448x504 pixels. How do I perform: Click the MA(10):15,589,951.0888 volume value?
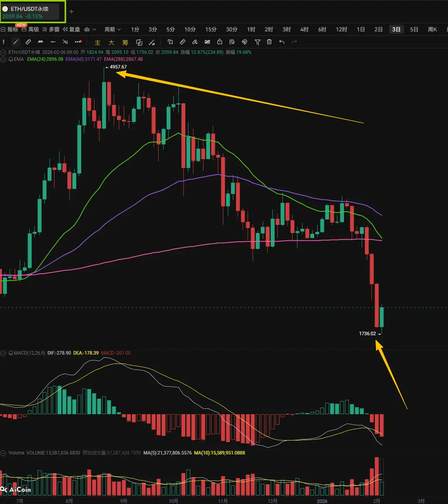[x=219, y=453]
